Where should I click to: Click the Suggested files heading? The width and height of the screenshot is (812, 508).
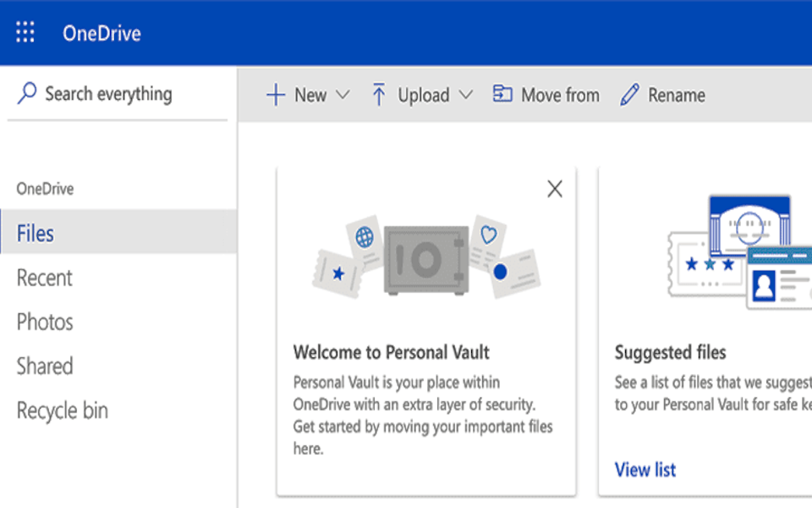click(x=670, y=352)
